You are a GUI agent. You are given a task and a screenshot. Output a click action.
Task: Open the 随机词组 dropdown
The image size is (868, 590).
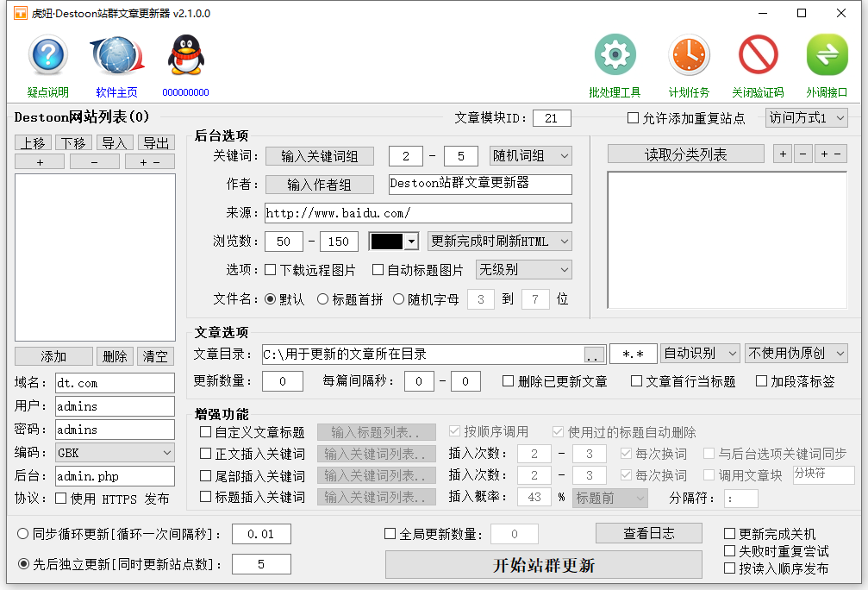pyautogui.click(x=530, y=155)
